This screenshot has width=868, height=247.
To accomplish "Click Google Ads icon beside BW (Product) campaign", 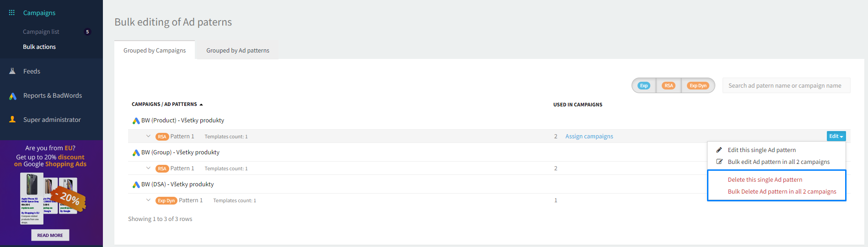I will tap(136, 121).
